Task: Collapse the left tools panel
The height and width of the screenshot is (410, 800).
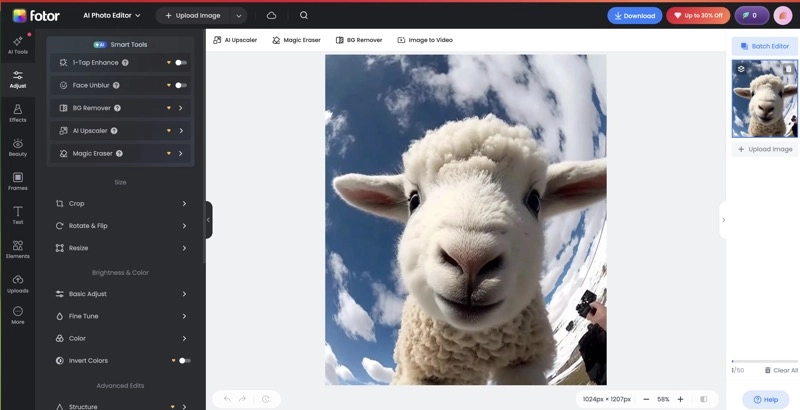Action: pos(208,220)
